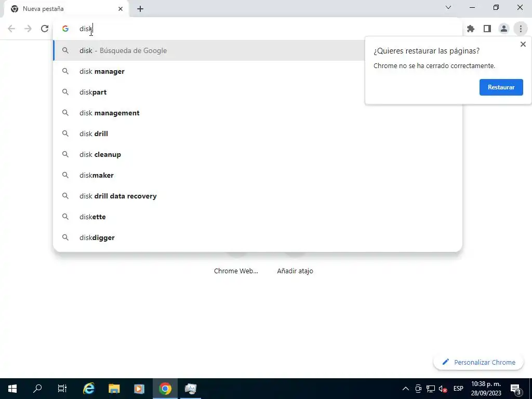Choose the 'disk drill' suggestion
This screenshot has width=532, height=399.
258,134
